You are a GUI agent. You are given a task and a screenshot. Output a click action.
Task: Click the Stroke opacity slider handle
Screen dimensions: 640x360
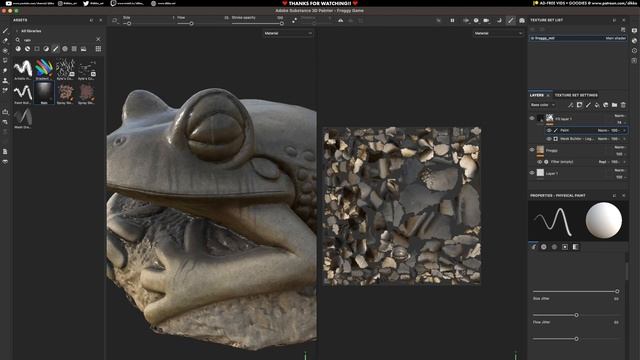coord(282,24)
